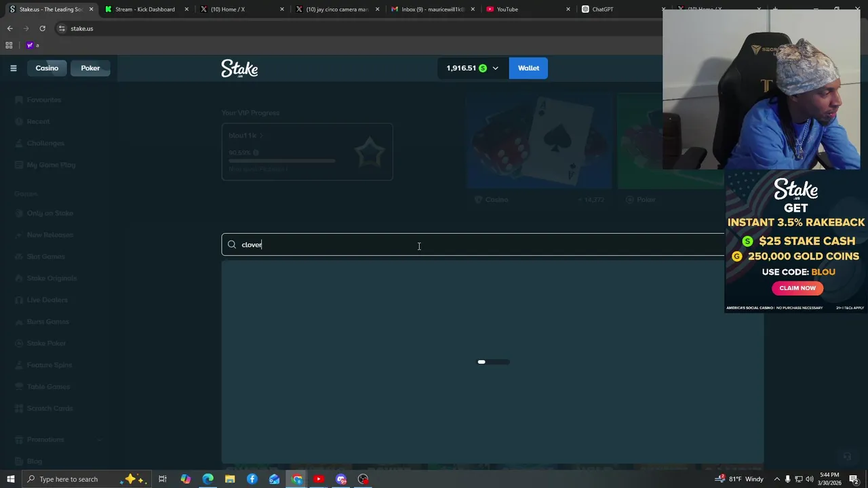Switch to the jay cinco camera man tab

[337, 9]
